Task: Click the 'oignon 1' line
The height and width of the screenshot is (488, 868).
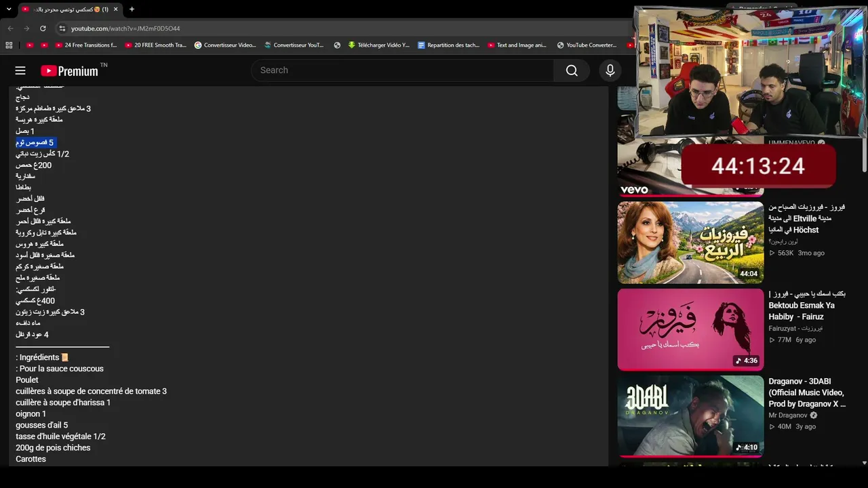Action: coord(31,414)
